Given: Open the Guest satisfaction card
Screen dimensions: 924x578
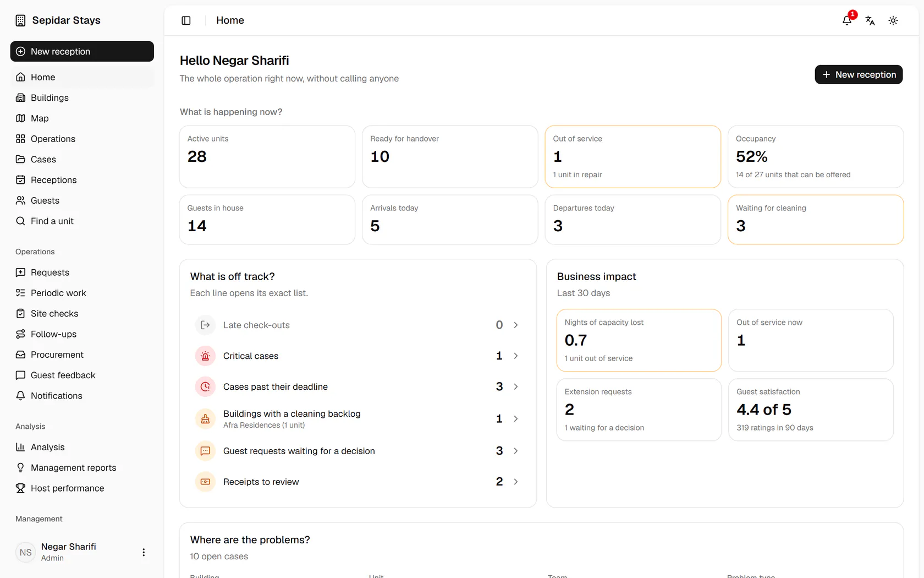Looking at the screenshot, I should (811, 410).
